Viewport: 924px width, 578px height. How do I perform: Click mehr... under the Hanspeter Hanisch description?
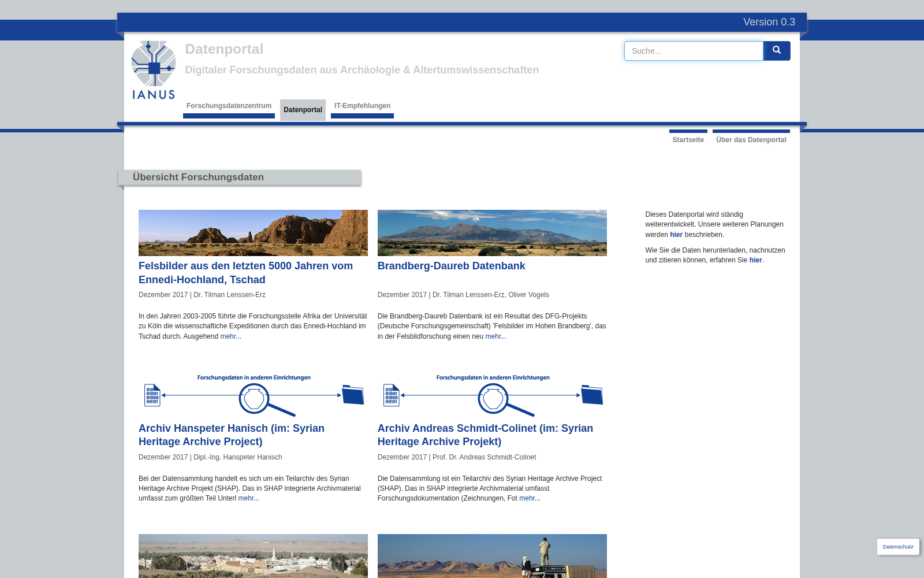coord(248,498)
